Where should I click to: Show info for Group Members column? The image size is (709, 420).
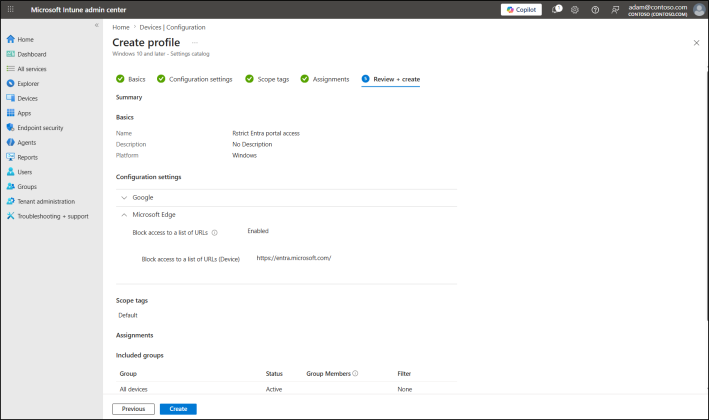(355, 373)
